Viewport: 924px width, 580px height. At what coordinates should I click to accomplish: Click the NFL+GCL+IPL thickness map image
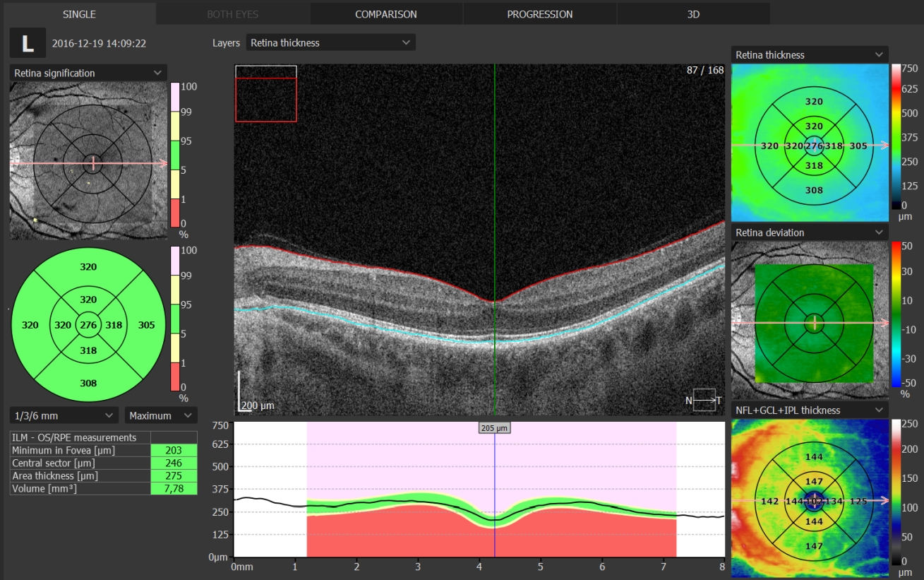point(810,499)
